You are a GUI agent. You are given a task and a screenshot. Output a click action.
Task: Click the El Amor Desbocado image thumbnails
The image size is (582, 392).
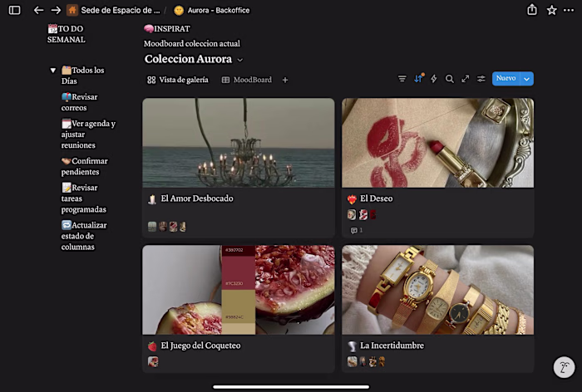(166, 227)
